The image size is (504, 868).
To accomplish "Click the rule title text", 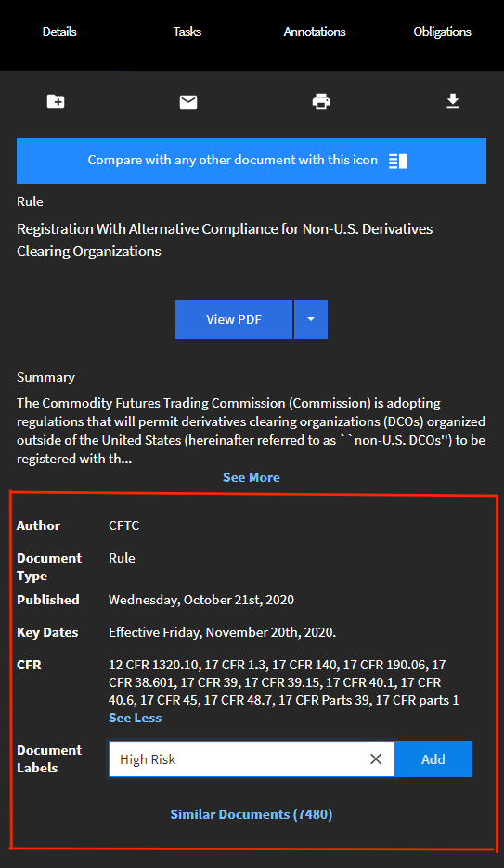I will 225,240.
